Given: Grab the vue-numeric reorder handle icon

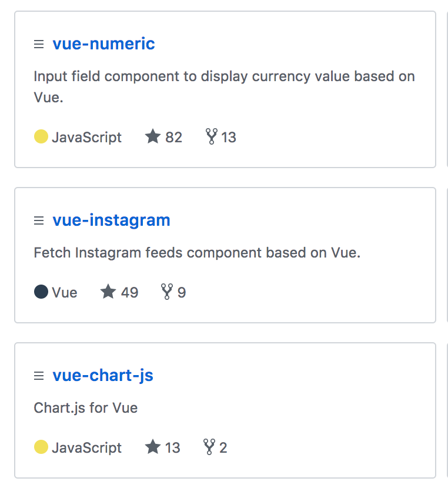Looking at the screenshot, I should tap(39, 44).
